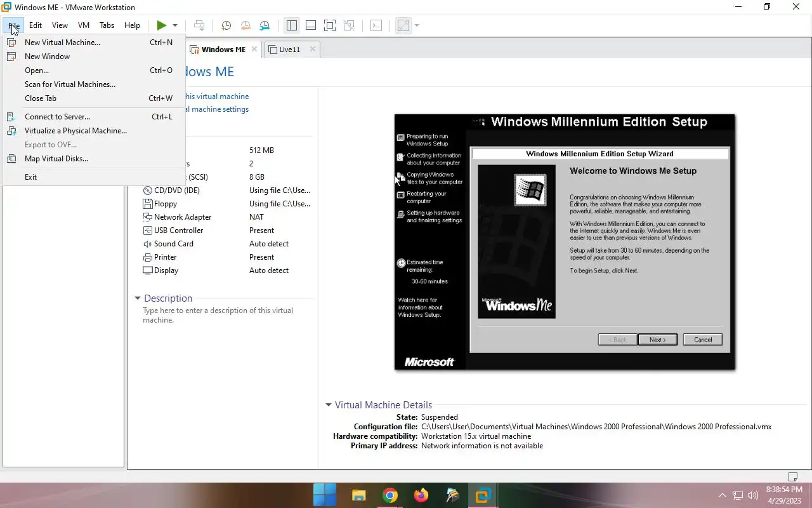Click the Connect to Server menu icon
The height and width of the screenshot is (508, 812).
pos(11,117)
